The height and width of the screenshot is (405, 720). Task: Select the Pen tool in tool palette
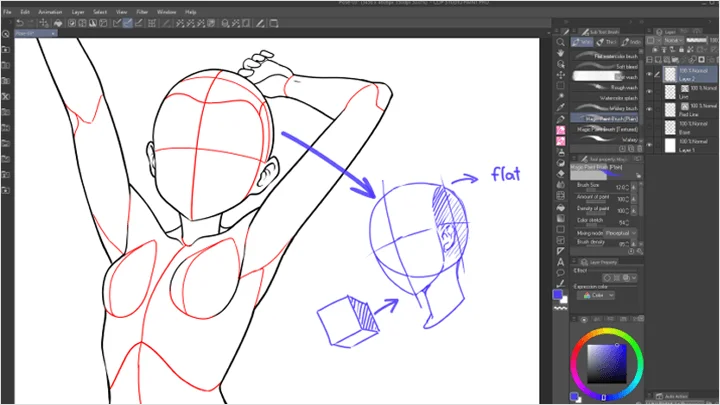coord(561,119)
